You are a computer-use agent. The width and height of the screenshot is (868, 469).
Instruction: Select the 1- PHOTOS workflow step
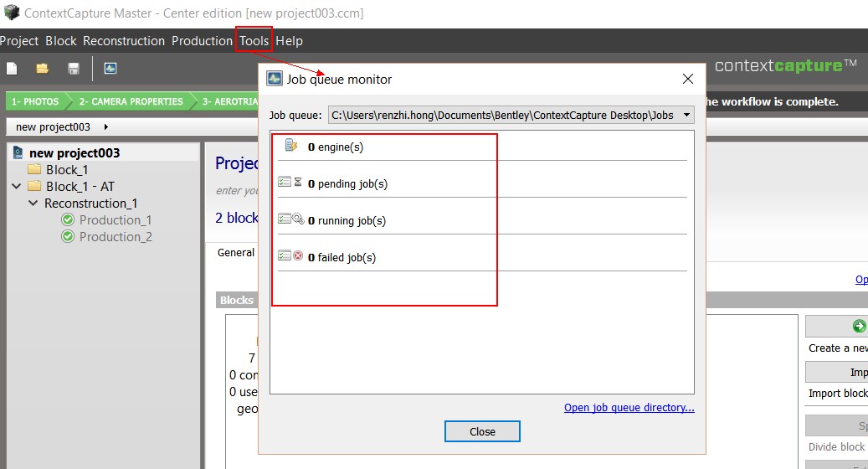tap(35, 101)
